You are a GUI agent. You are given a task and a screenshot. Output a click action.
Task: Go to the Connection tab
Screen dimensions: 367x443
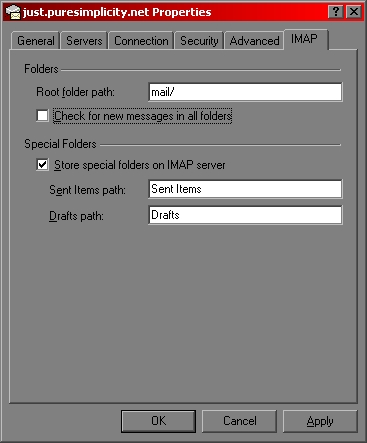141,41
